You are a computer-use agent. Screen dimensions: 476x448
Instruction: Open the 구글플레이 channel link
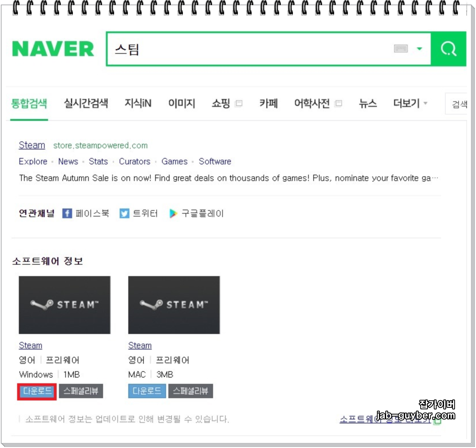click(x=203, y=213)
